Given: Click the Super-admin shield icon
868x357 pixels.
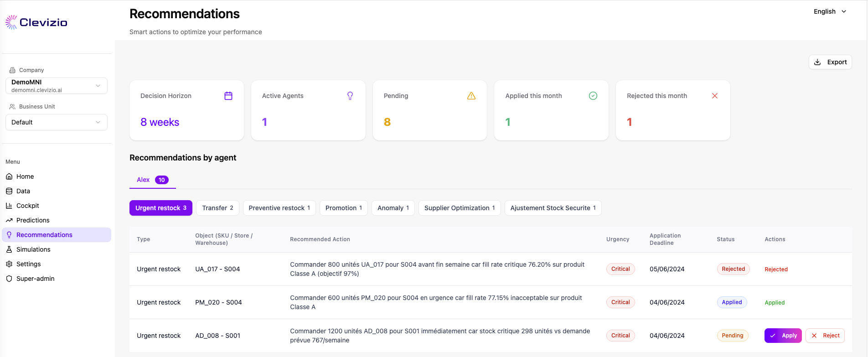Looking at the screenshot, I should [x=9, y=279].
